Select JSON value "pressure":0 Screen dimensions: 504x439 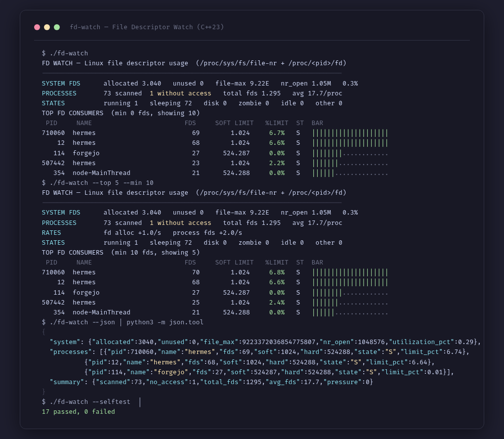[x=346, y=382]
